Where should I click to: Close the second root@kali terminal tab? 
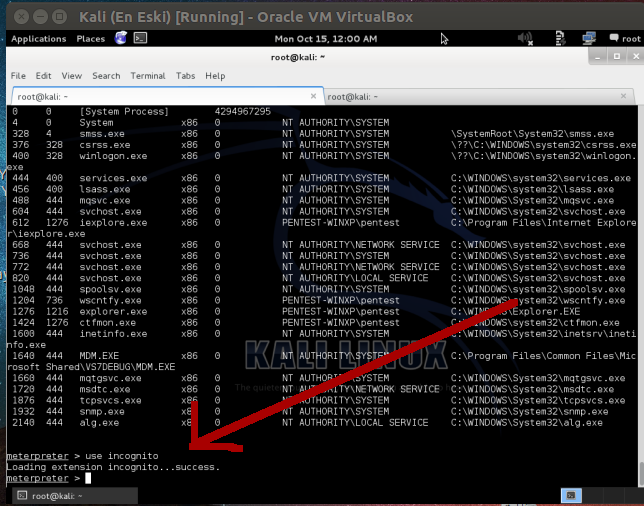[623, 96]
